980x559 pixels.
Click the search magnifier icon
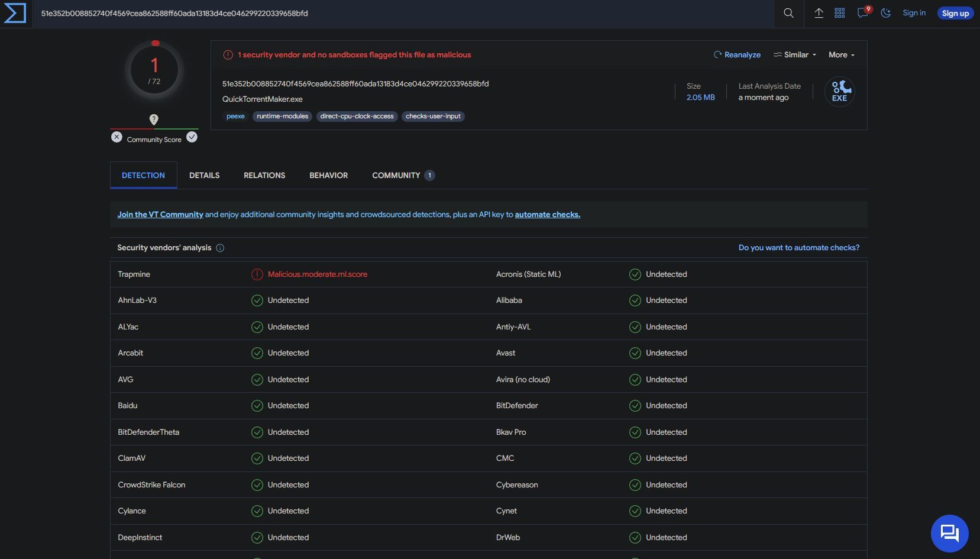(788, 13)
